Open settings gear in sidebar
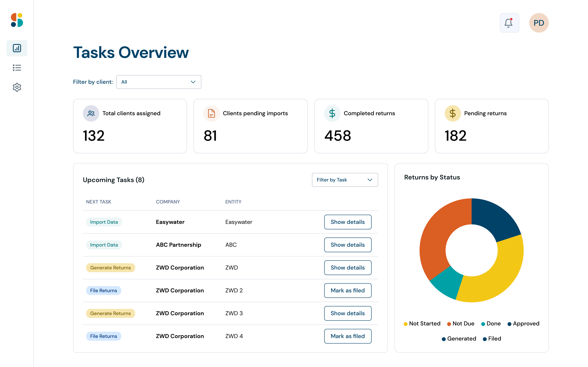 point(17,87)
